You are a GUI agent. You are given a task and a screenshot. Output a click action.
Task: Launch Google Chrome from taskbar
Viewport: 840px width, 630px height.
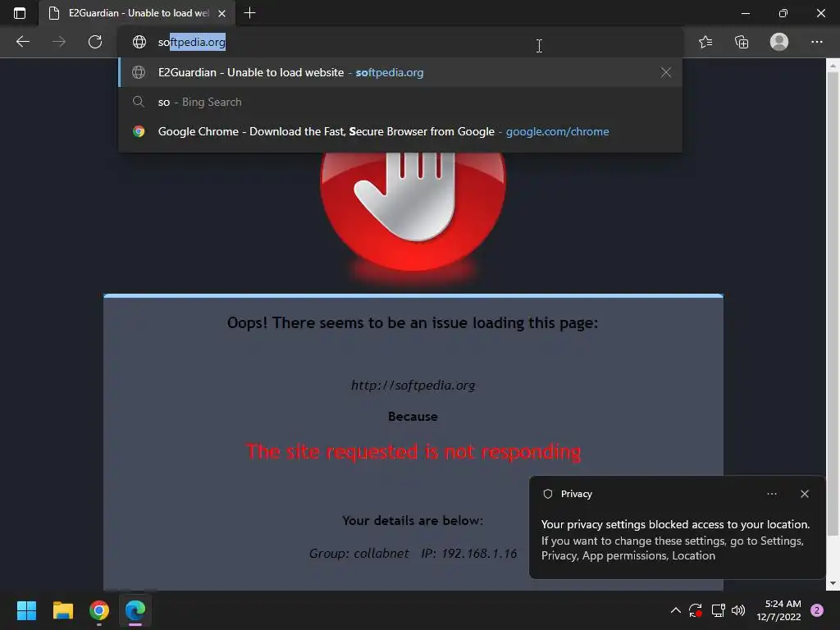click(x=99, y=610)
